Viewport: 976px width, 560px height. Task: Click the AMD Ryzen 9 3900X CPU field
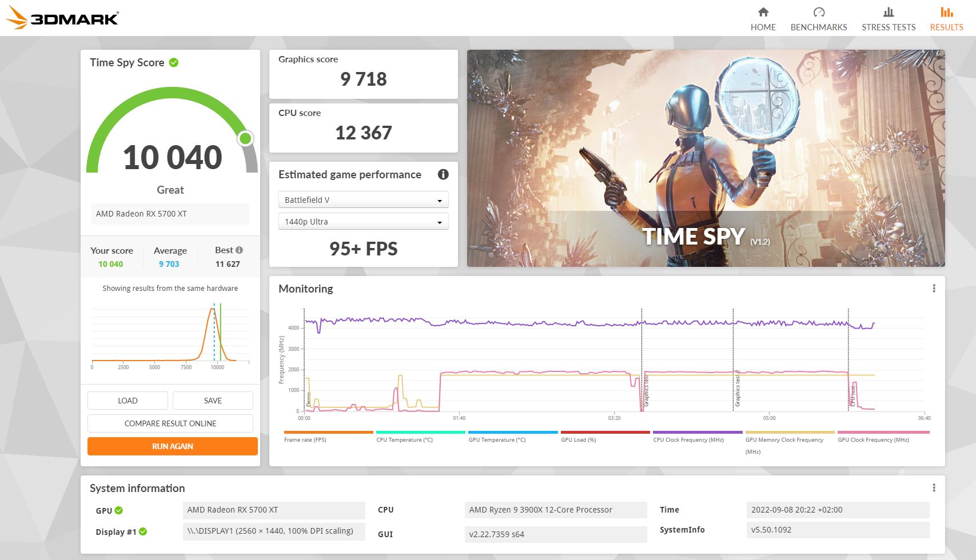click(x=556, y=510)
